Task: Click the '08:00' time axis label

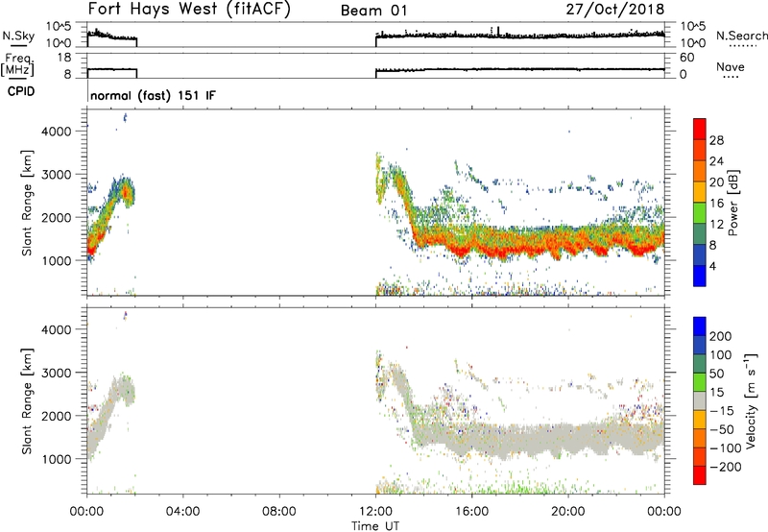Action: click(279, 512)
